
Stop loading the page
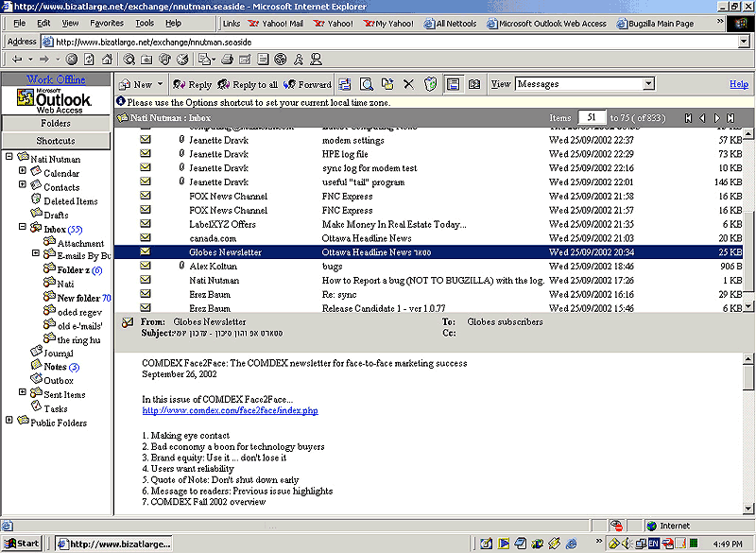coord(72,60)
